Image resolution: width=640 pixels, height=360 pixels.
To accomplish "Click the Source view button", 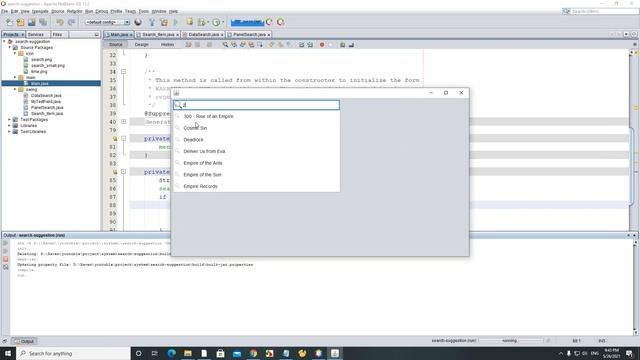I will pos(116,44).
